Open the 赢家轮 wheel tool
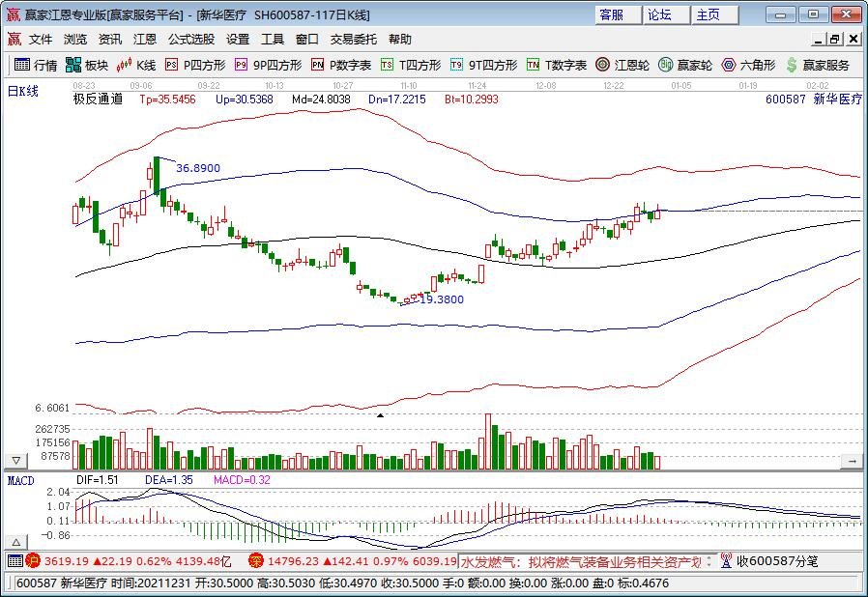The height and width of the screenshot is (597, 868). click(x=685, y=66)
